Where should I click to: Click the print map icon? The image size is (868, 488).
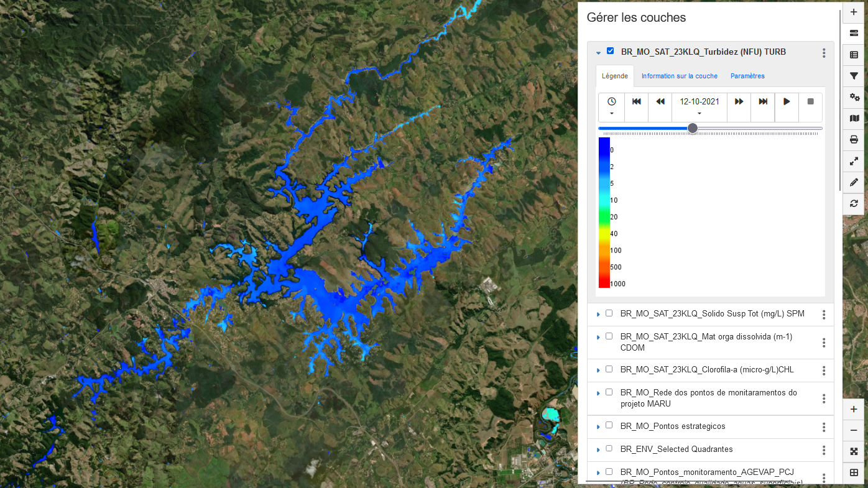click(854, 139)
